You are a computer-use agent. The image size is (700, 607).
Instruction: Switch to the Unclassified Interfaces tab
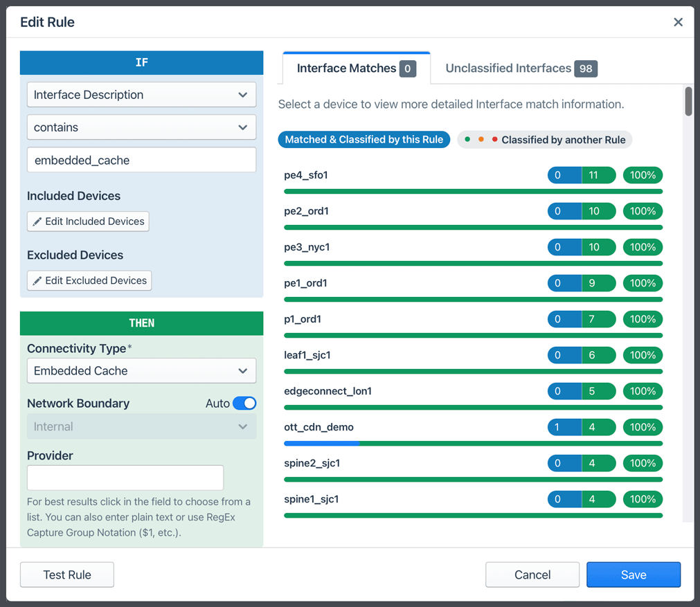519,68
